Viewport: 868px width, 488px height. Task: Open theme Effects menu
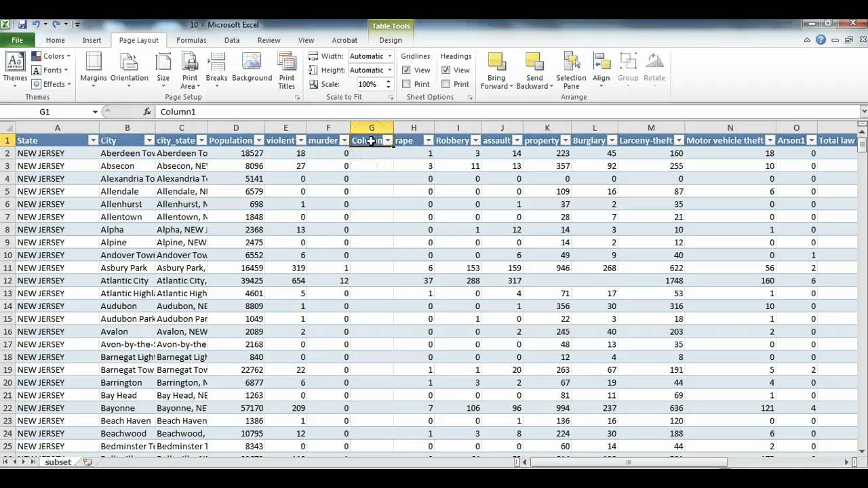(52, 84)
